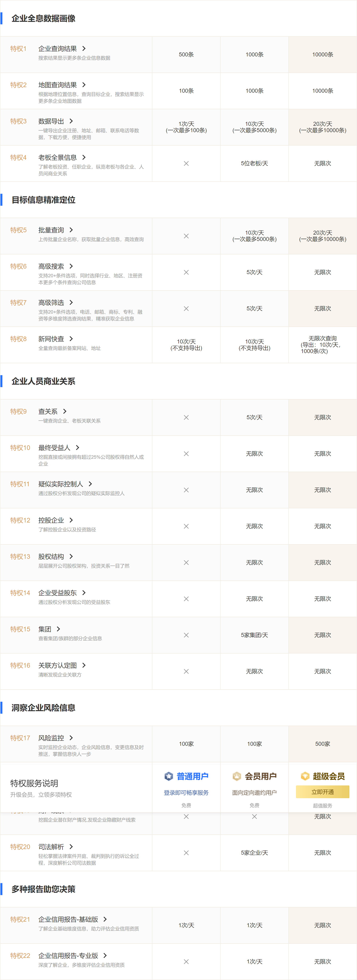
Task: Click 超值服务 label under 立即开通
Action: (x=322, y=806)
